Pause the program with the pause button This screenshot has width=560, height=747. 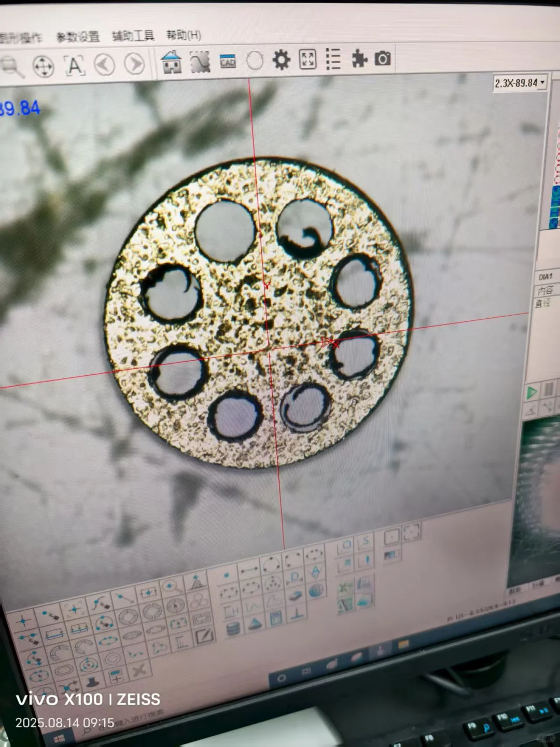(x=548, y=389)
